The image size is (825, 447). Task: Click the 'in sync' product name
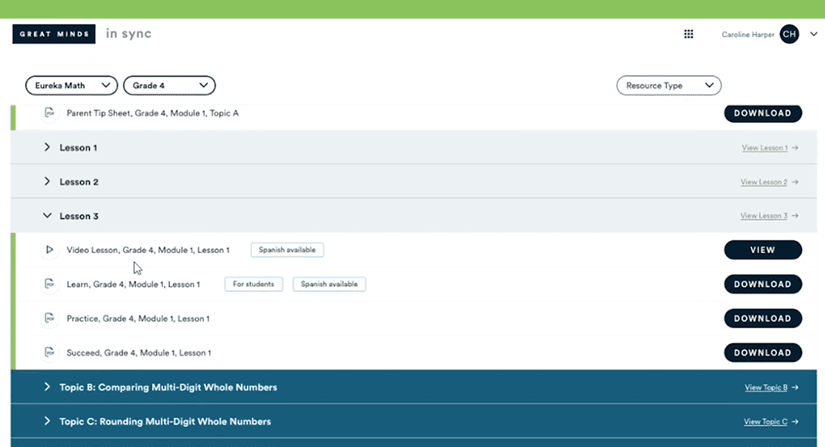click(128, 34)
